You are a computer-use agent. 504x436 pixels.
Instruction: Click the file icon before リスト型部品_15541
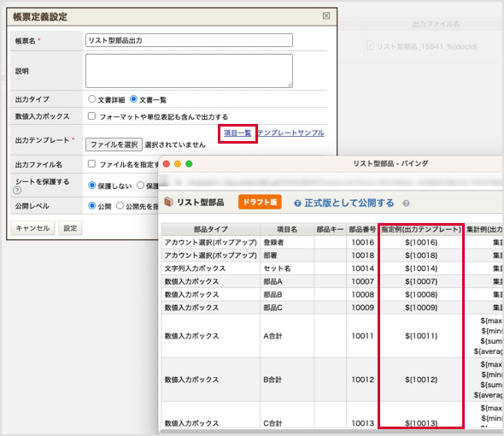370,45
